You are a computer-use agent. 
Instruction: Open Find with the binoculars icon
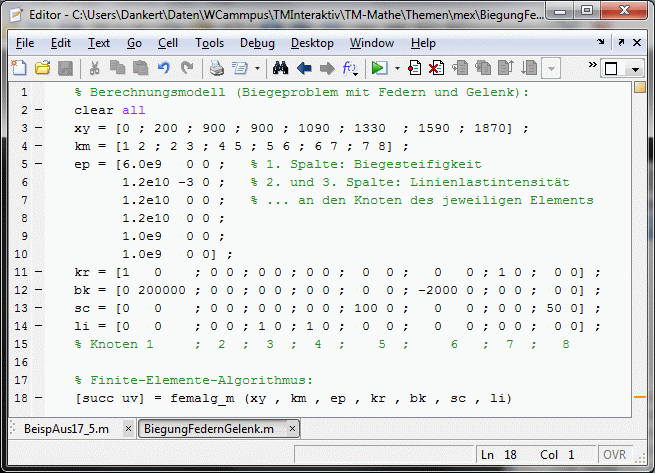pos(281,68)
